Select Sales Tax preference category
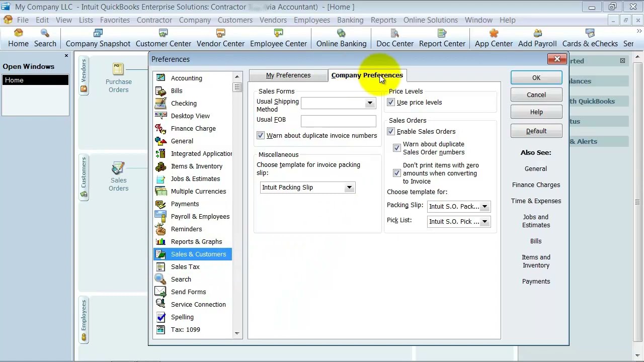The width and height of the screenshot is (644, 362). click(x=192, y=266)
